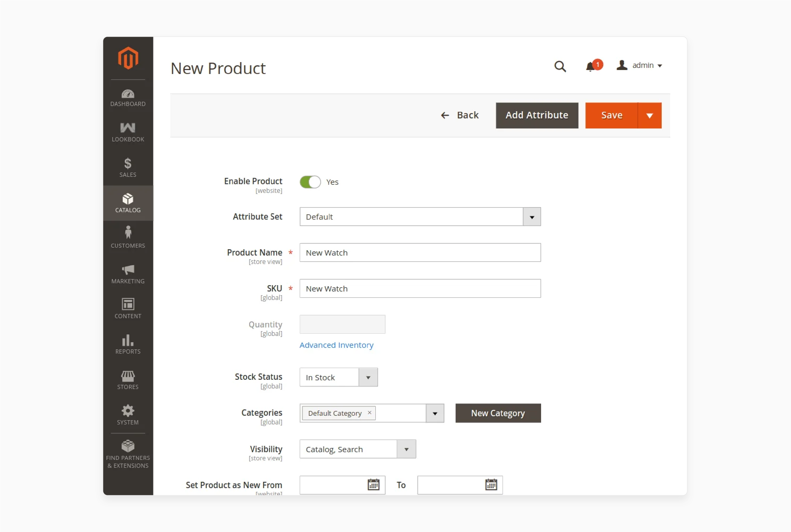Open the Marketing megaphone section
791x532 pixels.
tap(128, 274)
